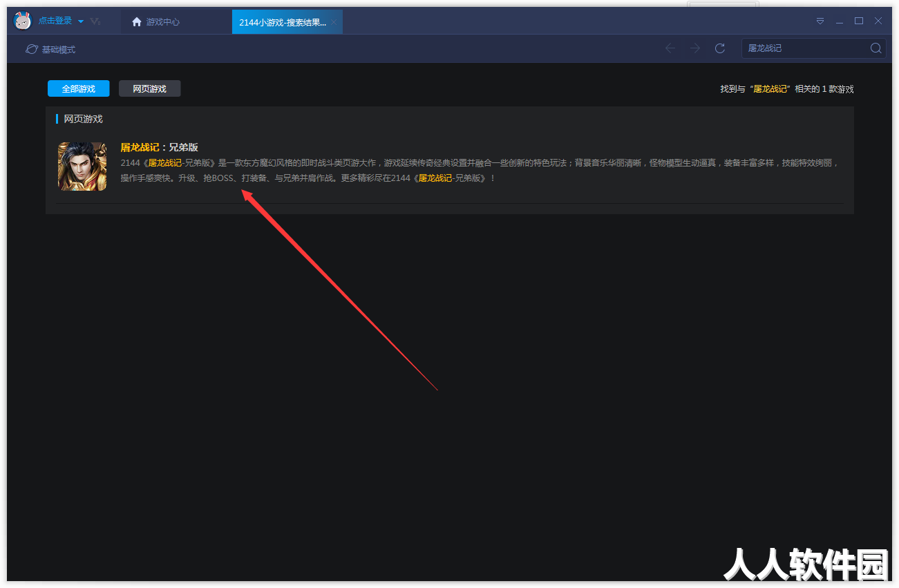Select the 全部游戏 filter button
Viewport: 899px width, 588px height.
pos(79,88)
